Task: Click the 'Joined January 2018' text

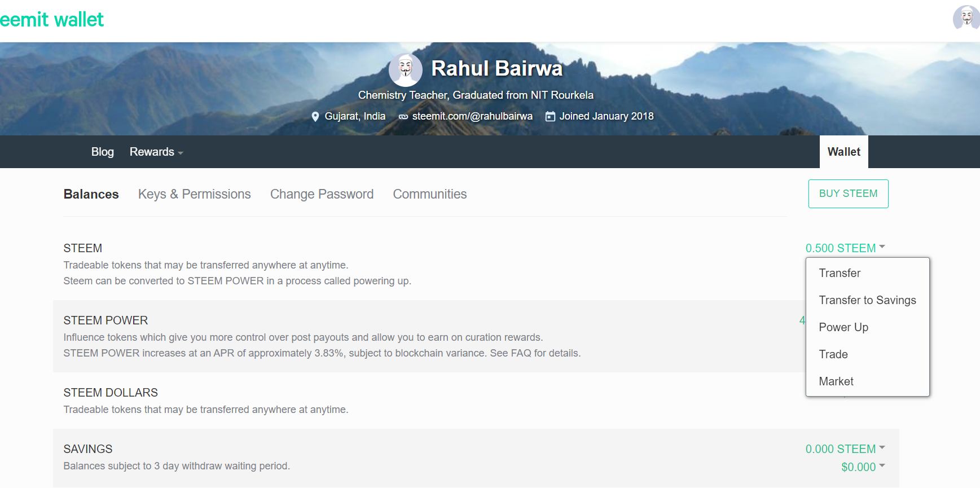Action: [x=607, y=116]
